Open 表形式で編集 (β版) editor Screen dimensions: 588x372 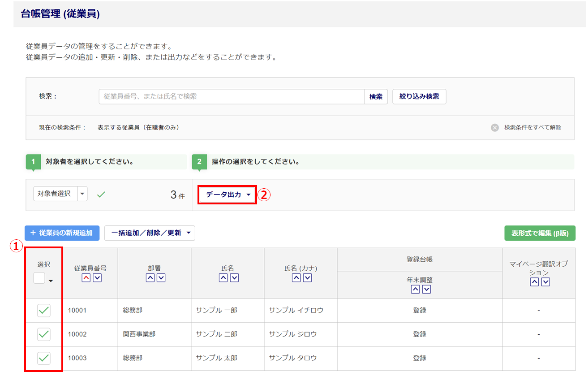coord(539,233)
